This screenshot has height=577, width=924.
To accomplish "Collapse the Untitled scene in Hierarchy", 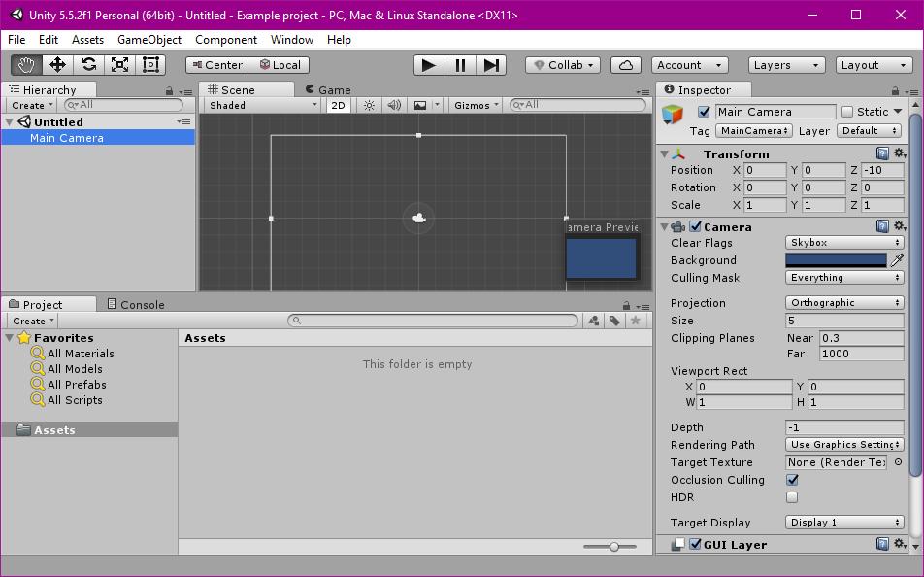I will pos(9,121).
